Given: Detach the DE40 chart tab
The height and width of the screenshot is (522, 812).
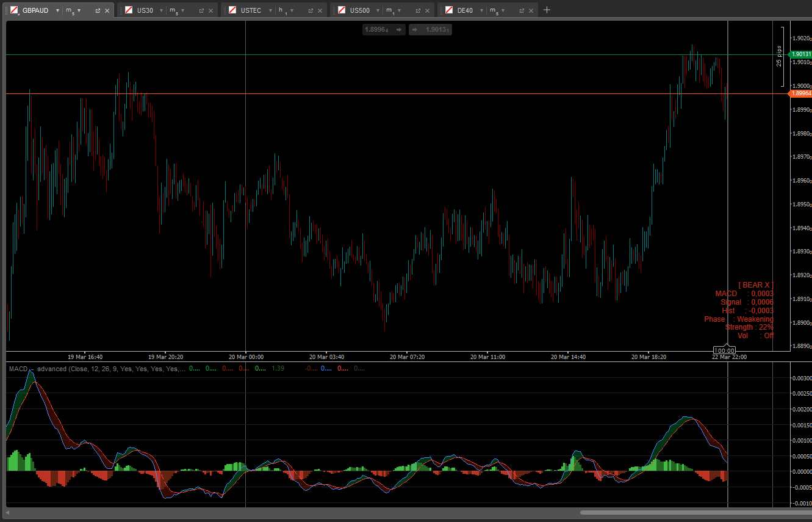Looking at the screenshot, I should click(522, 10).
